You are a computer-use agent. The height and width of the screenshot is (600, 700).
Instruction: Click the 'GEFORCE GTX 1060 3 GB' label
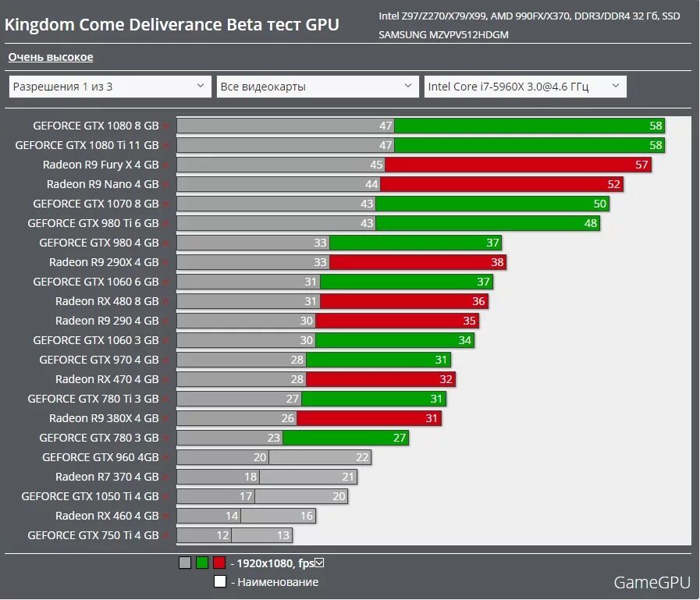96,341
